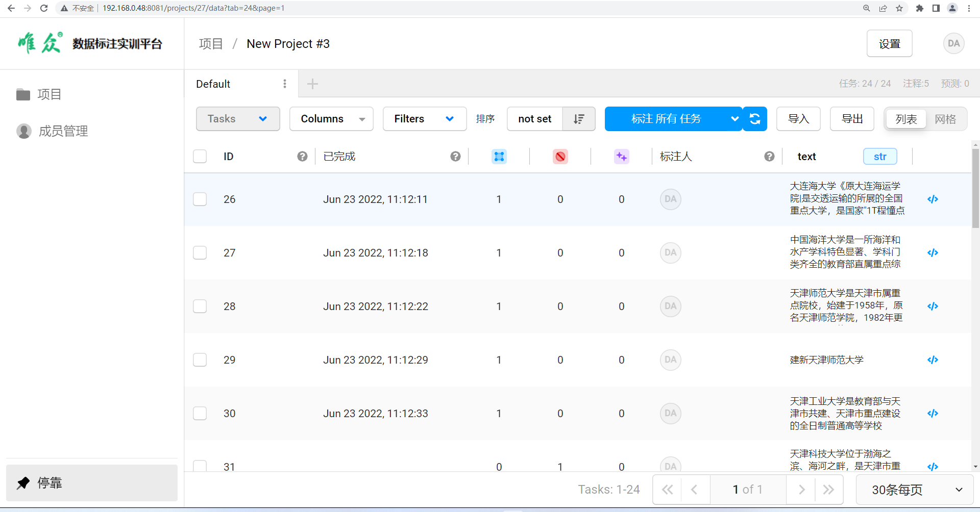Switch to the 网格 grid view
The height and width of the screenshot is (512, 980).
(x=945, y=119)
